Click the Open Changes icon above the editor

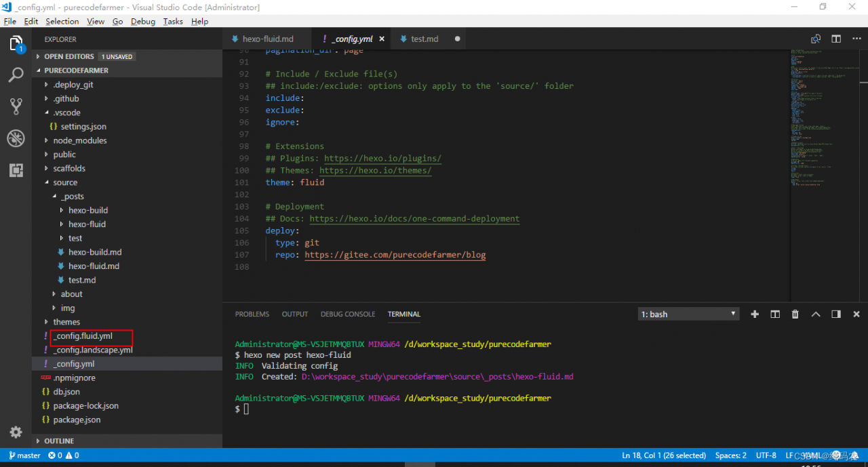pos(816,39)
